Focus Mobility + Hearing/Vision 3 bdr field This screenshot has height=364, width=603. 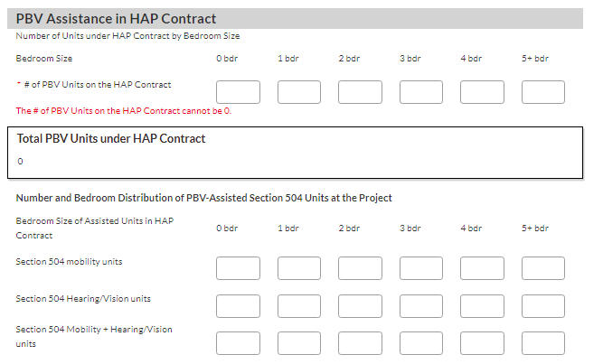coord(421,343)
